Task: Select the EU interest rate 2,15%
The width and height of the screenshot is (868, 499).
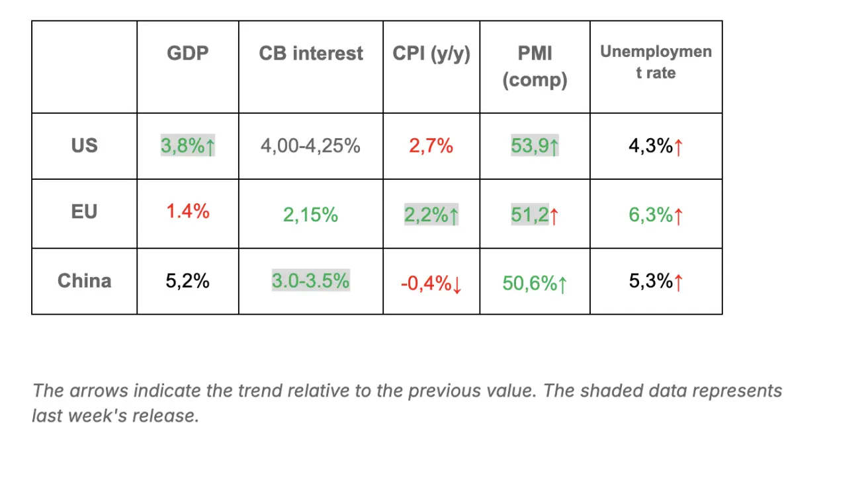Action: (x=310, y=215)
